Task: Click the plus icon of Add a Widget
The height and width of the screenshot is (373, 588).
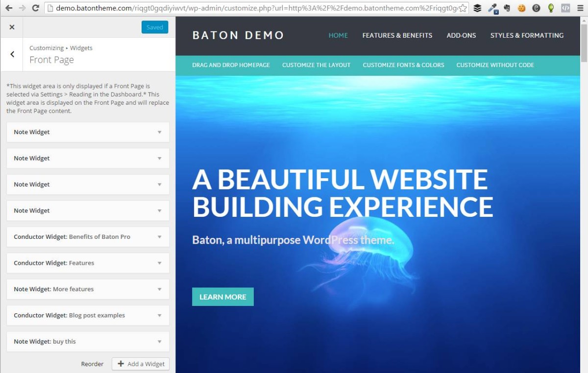Action: (x=121, y=364)
